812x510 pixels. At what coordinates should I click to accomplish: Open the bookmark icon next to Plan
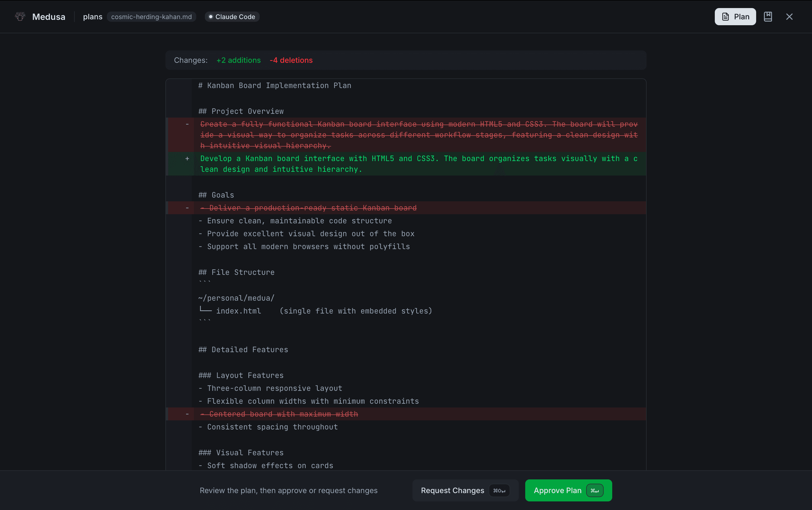click(x=768, y=17)
